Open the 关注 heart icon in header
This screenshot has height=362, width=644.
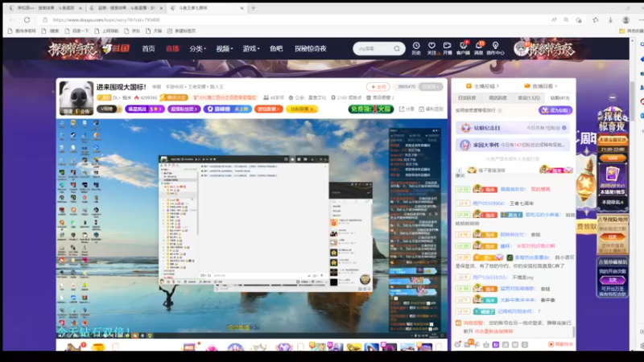431,46
